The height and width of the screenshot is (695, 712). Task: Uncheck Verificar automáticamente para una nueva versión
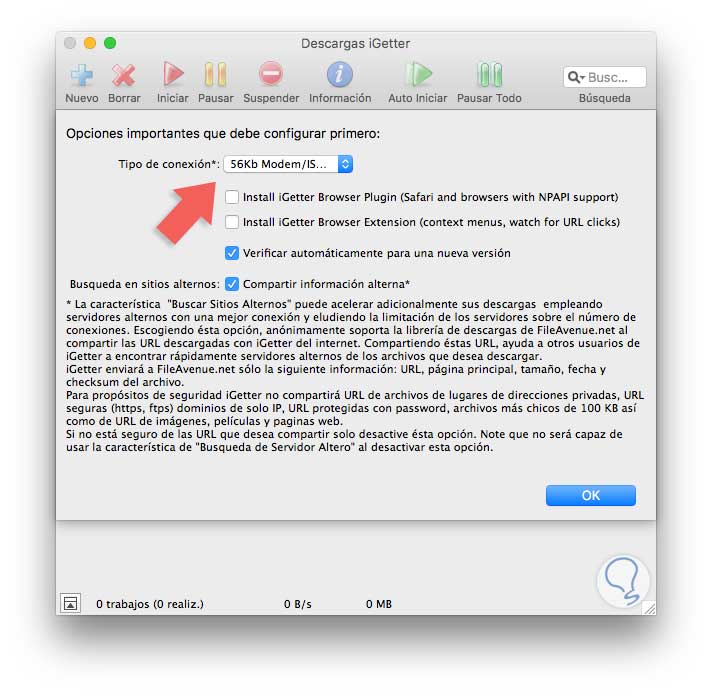[232, 253]
